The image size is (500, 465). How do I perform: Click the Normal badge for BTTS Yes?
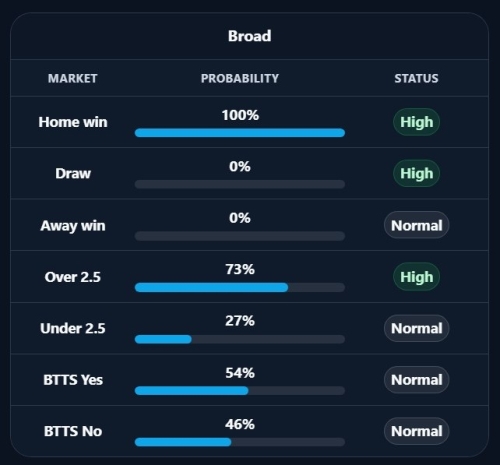point(416,380)
